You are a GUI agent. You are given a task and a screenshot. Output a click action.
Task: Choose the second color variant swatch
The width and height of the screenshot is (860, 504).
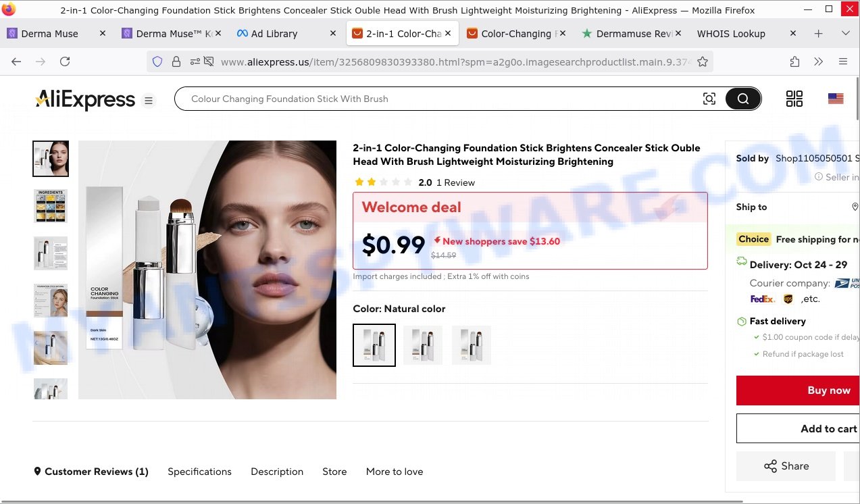pos(423,345)
